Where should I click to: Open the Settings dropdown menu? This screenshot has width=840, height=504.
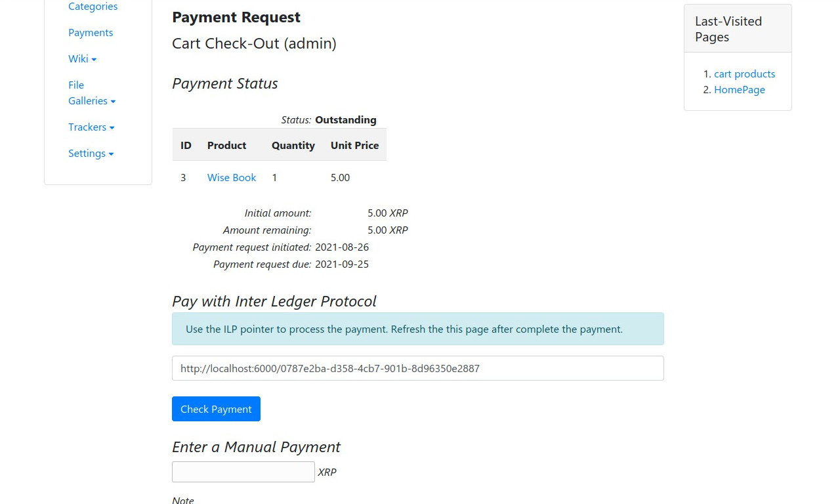coord(91,154)
